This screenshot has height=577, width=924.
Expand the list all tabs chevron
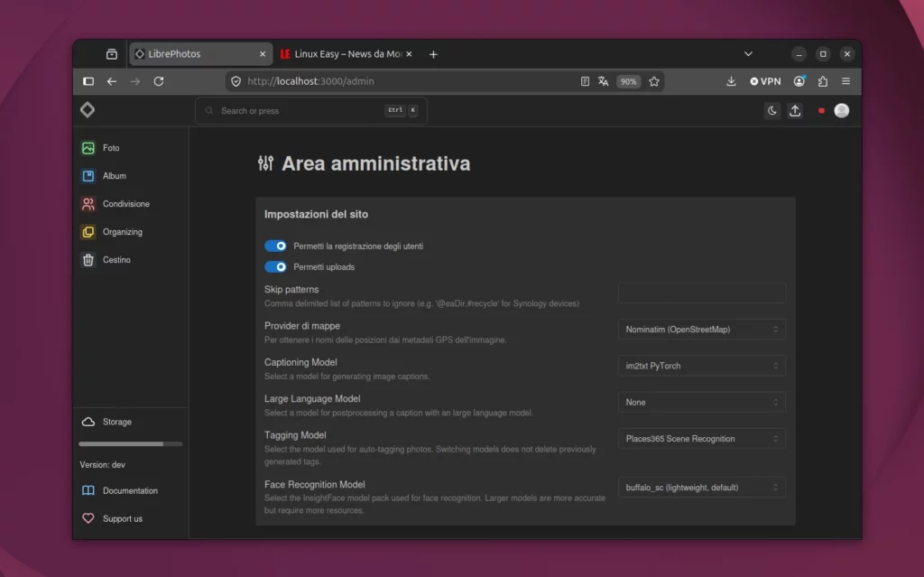pos(748,53)
